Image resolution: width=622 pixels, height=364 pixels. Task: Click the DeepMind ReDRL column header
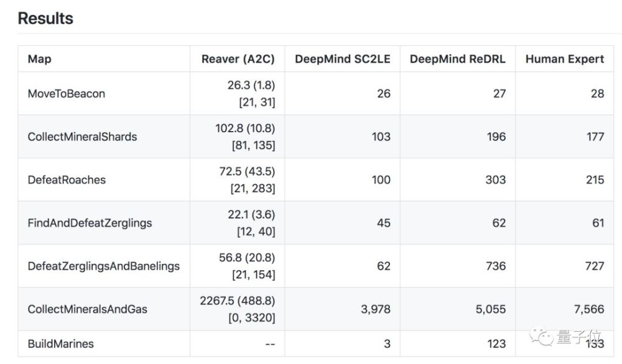coord(457,59)
